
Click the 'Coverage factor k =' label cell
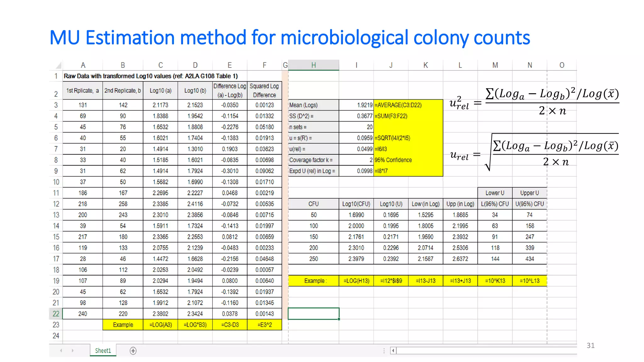[x=314, y=160]
